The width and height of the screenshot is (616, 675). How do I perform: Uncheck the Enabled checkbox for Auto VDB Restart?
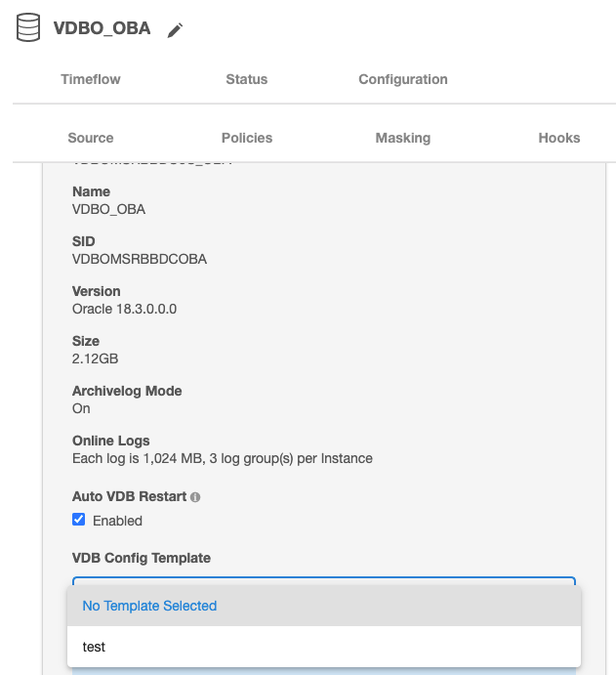(79, 520)
